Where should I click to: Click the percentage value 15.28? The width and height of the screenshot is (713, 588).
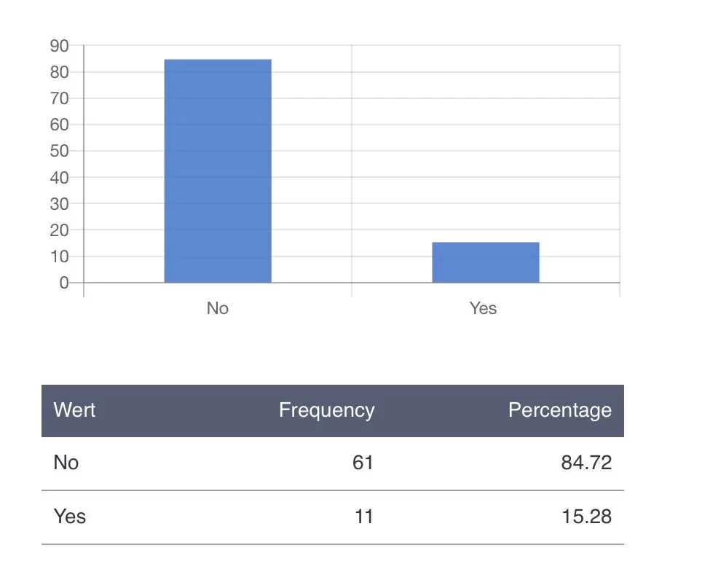pyautogui.click(x=586, y=517)
